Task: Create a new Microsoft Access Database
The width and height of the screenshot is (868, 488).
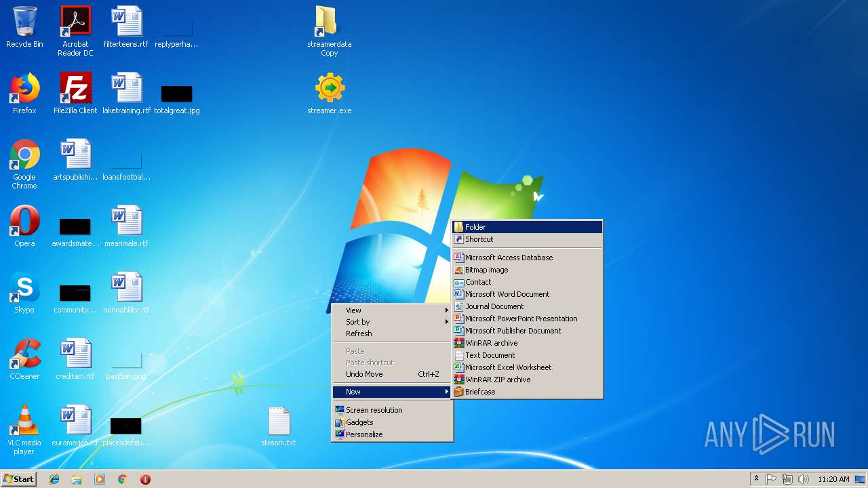Action: (528, 258)
